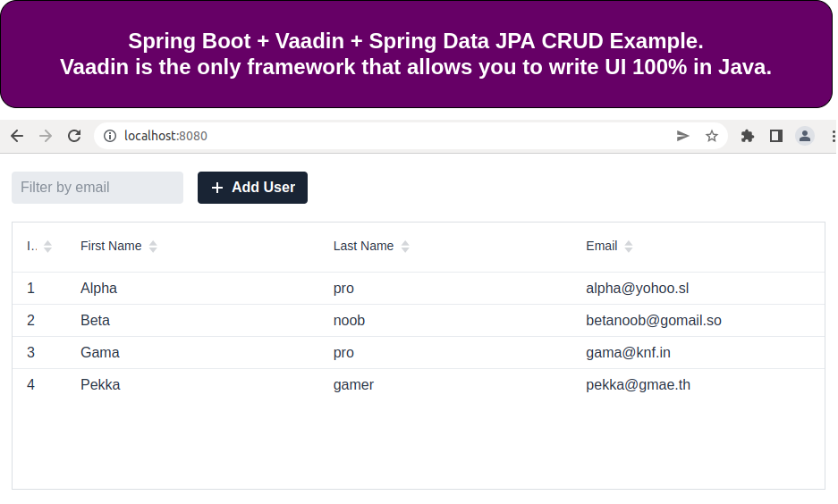This screenshot has height=504, width=838.
Task: Open the Chrome three-dot menu
Action: (833, 136)
